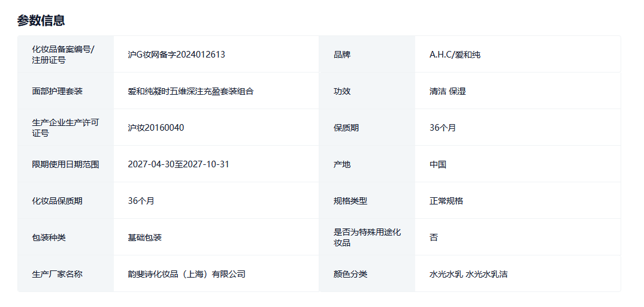Click the packaging value 基础包装
Viewport: 644px width, 307px height.
144,237
